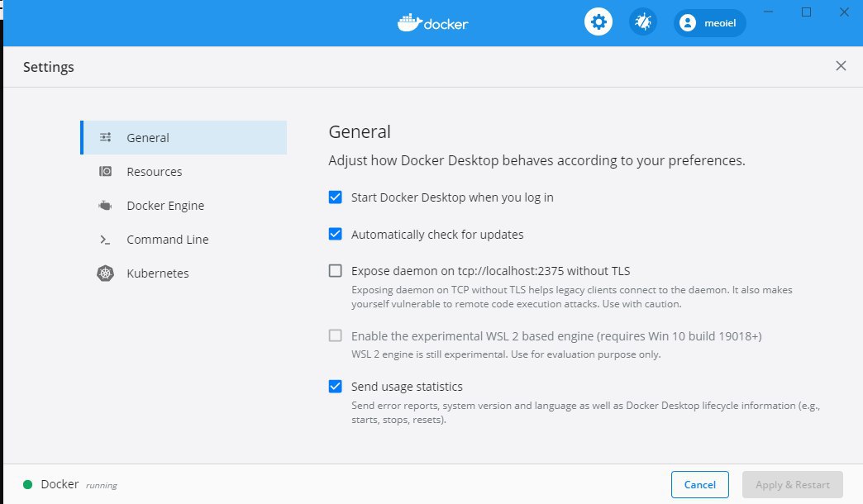Open the Docker Engine settings tab
The width and height of the screenshot is (863, 504).
coord(184,205)
